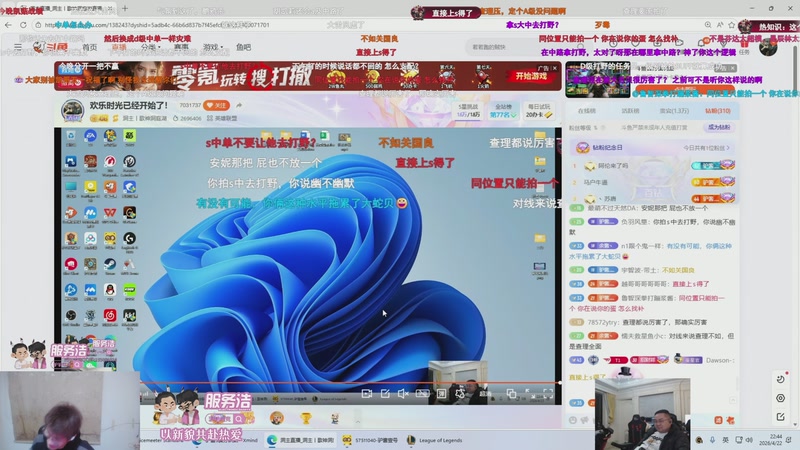
Task: Click the streamer avatar beside stream title
Action: [72, 110]
